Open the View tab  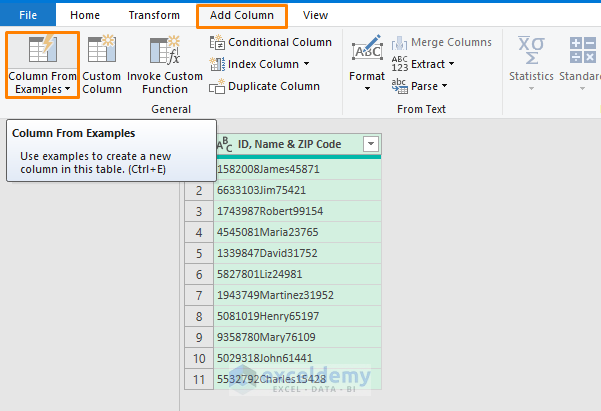pos(315,15)
